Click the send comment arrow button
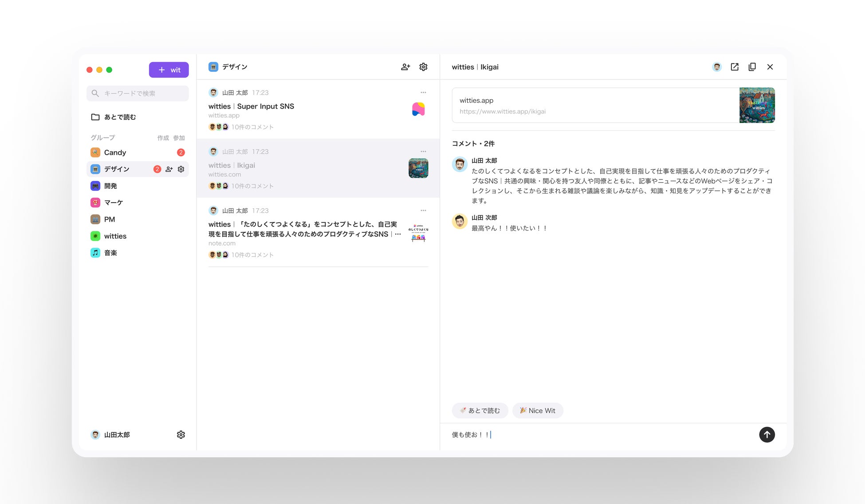This screenshot has height=504, width=865. (x=767, y=434)
